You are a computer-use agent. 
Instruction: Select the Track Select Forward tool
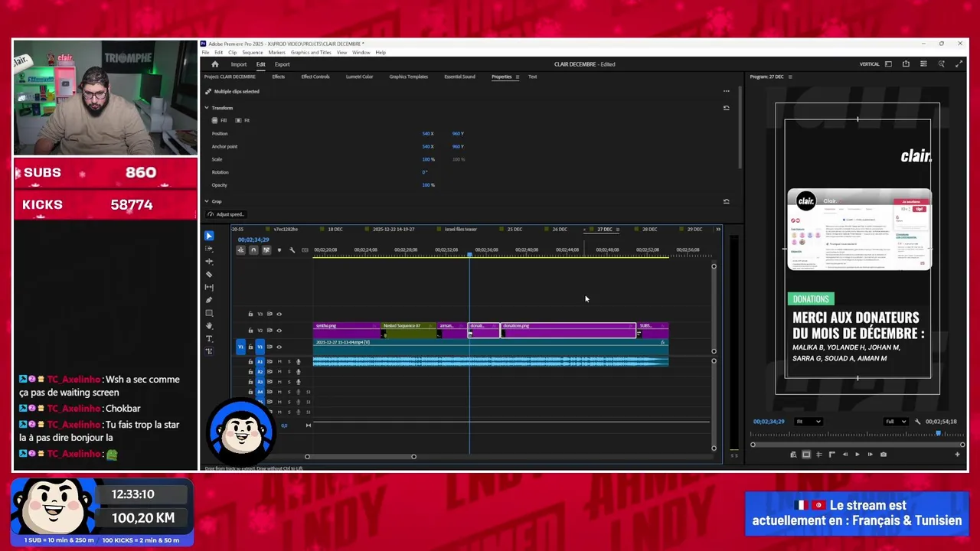pyautogui.click(x=209, y=249)
